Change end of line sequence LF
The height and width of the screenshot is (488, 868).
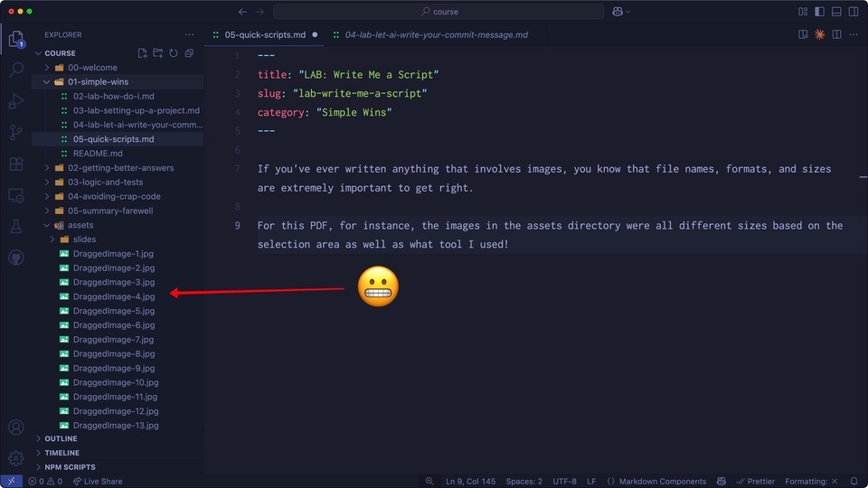coord(591,482)
